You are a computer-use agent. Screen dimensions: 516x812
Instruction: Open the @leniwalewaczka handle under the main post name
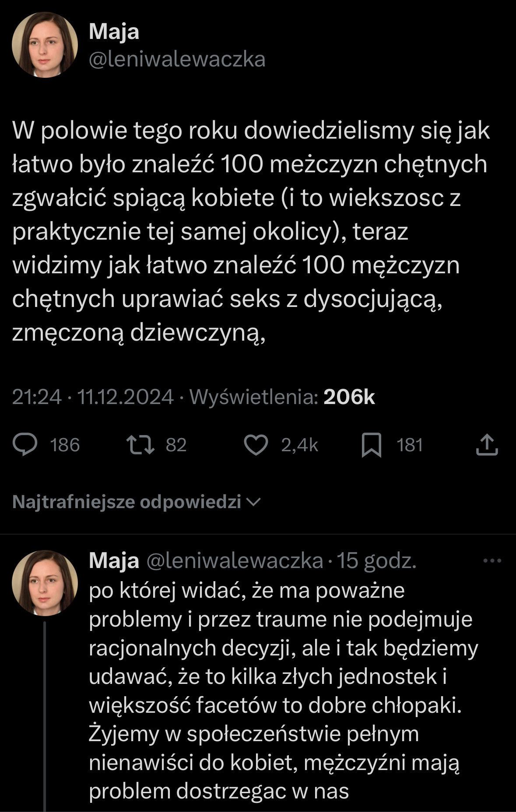click(177, 59)
